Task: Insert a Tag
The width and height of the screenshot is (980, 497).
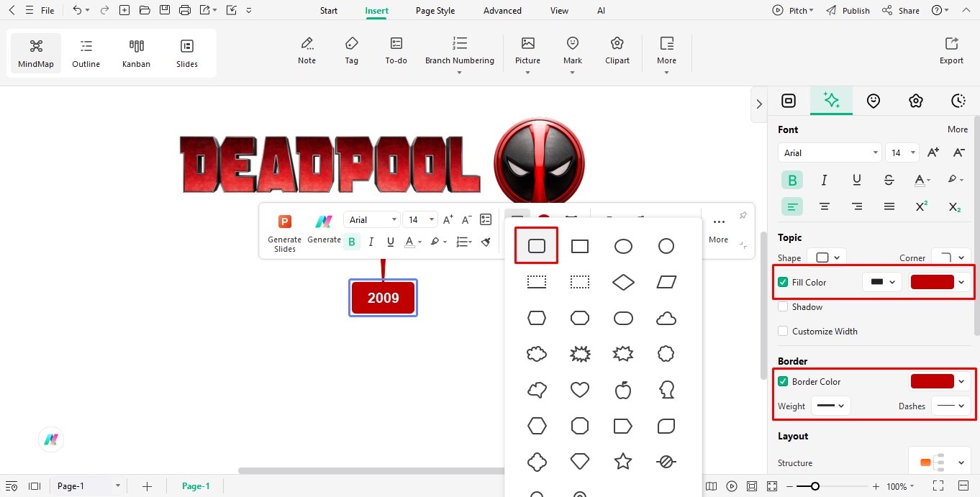Action: (351, 51)
